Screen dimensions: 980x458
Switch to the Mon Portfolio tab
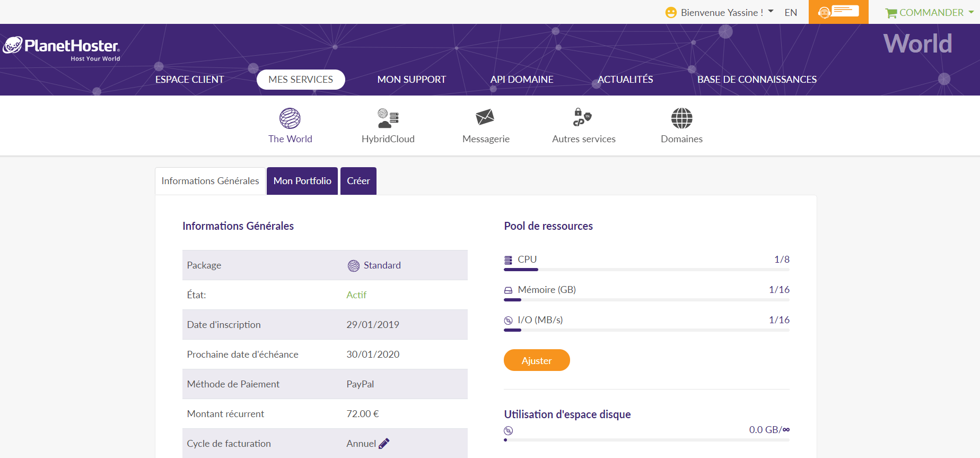pos(302,181)
